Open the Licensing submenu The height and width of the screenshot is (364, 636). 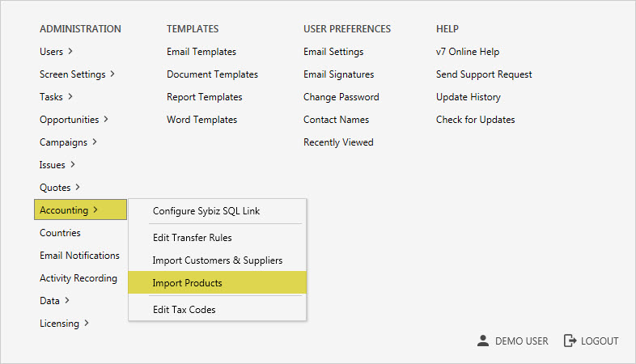click(x=64, y=324)
